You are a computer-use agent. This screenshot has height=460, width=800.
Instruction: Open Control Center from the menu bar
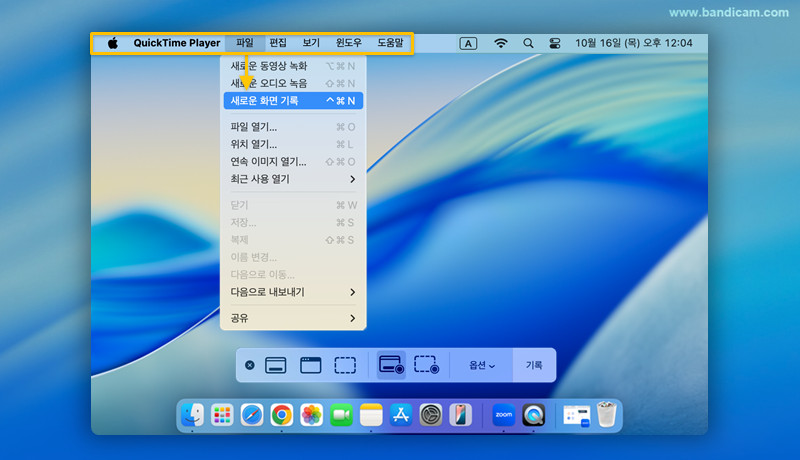click(x=555, y=44)
